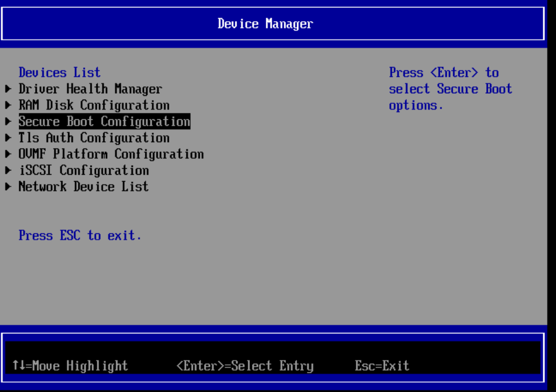Screen dimensions: 556x392
Task: Select the RAM Disk Configuration entry
Action: point(94,105)
